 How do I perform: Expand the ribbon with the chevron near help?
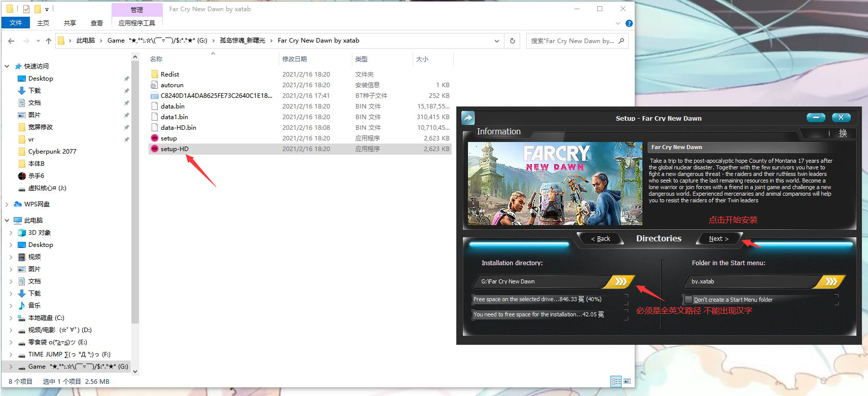click(618, 23)
